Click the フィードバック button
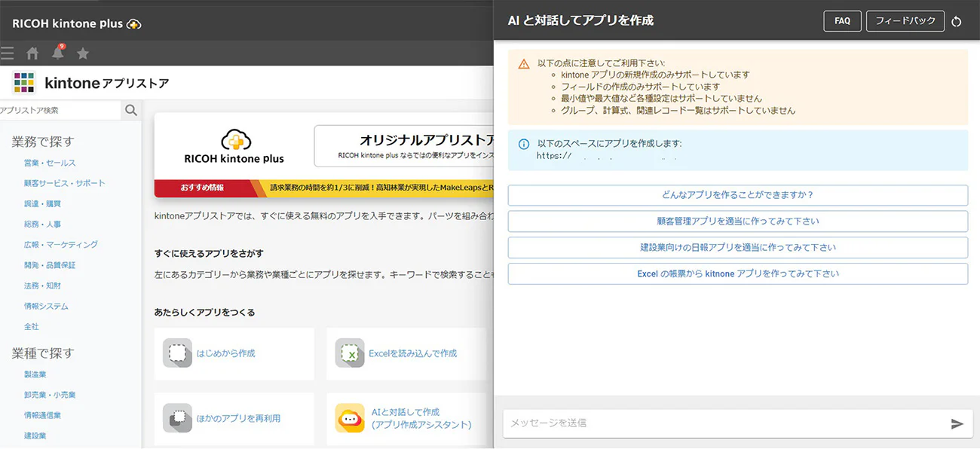Image resolution: width=980 pixels, height=449 pixels. (905, 21)
